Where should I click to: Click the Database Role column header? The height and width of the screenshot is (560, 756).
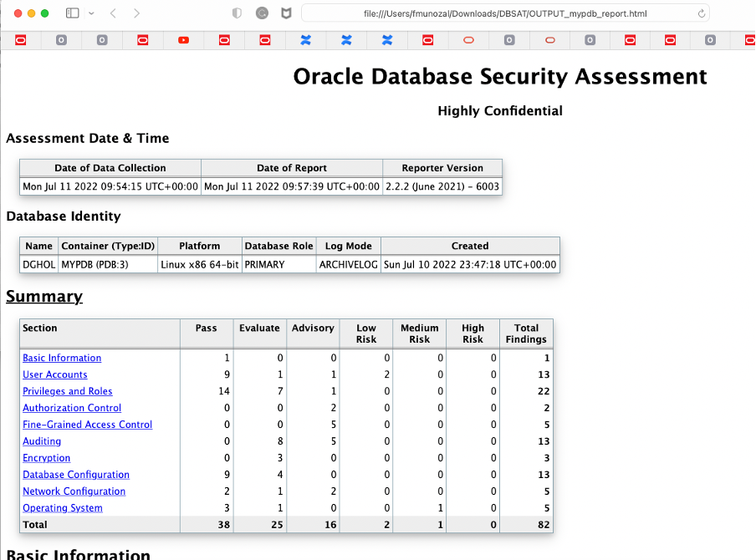tap(279, 247)
